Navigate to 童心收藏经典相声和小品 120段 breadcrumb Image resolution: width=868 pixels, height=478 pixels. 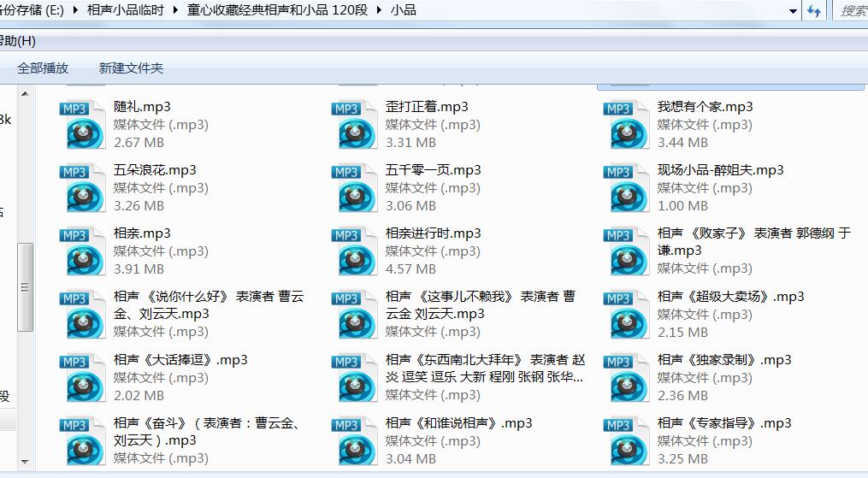277,10
